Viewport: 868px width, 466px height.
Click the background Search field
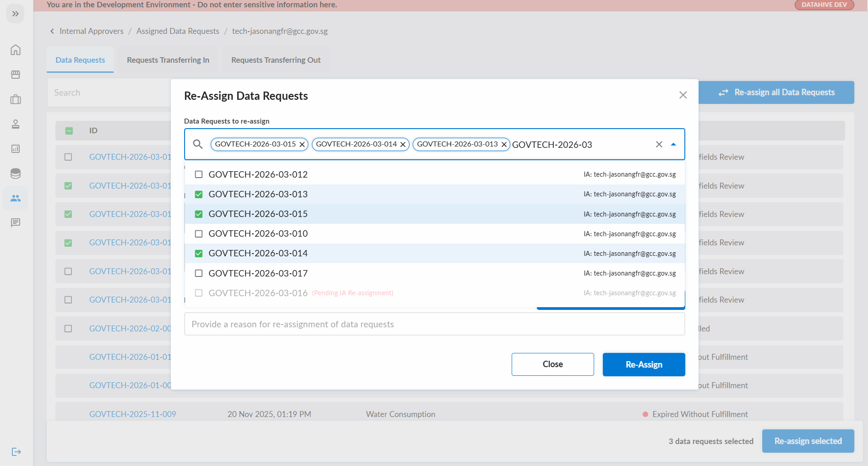[110, 92]
